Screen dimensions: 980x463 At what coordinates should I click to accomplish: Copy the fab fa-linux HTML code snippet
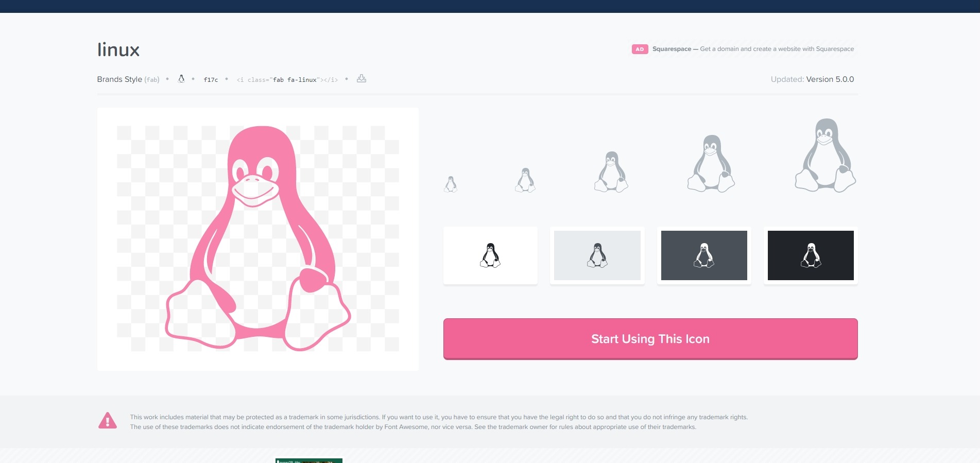(287, 80)
